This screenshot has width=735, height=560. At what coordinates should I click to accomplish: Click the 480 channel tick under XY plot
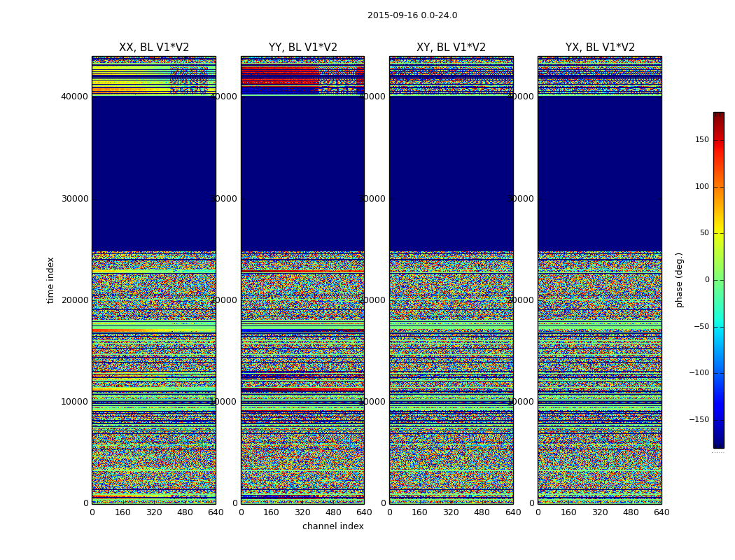482,512
